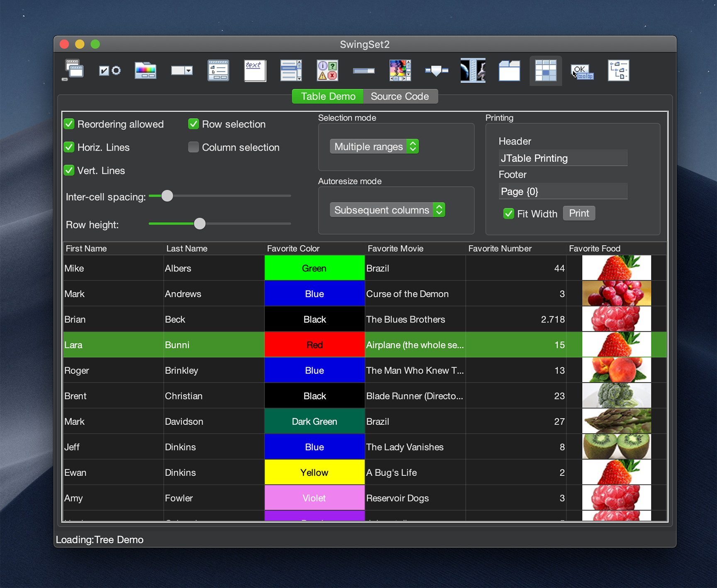
Task: Expand the Subsequent columns autoresize dropdown
Action: (387, 210)
